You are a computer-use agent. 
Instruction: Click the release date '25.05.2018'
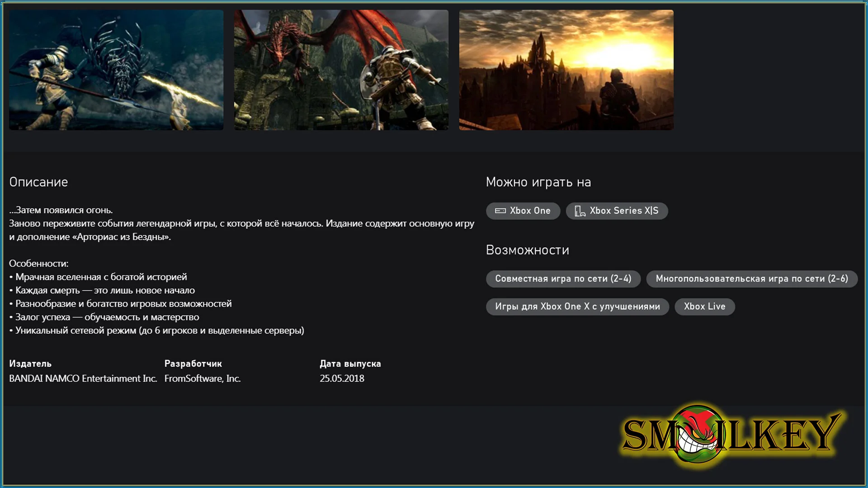point(342,379)
